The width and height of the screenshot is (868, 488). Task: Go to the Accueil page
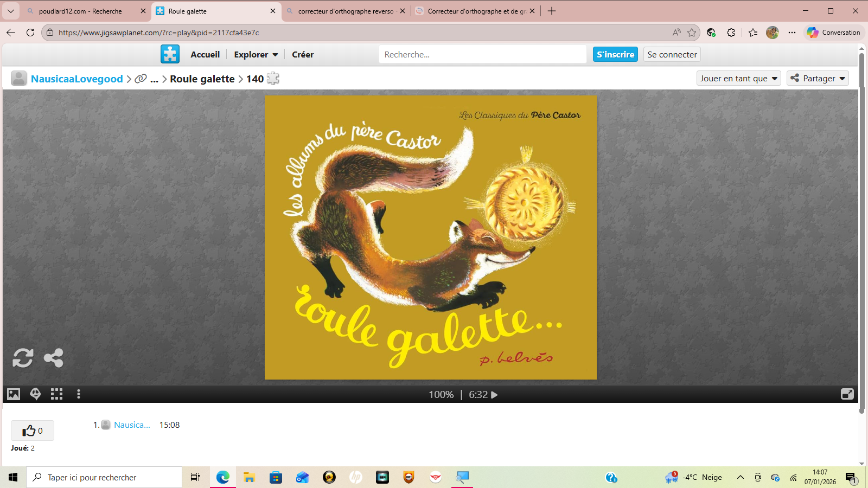click(205, 55)
